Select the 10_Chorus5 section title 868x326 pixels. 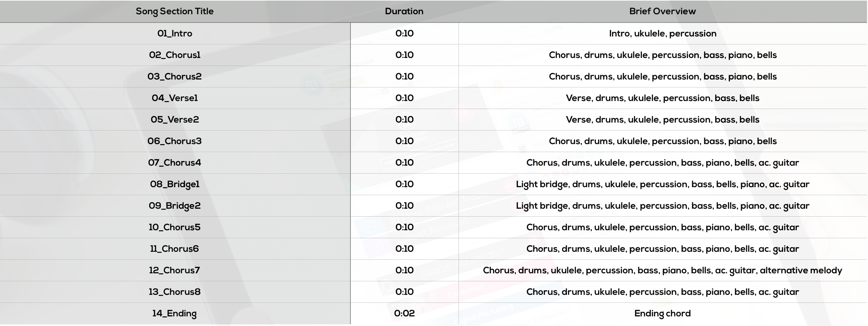174,227
